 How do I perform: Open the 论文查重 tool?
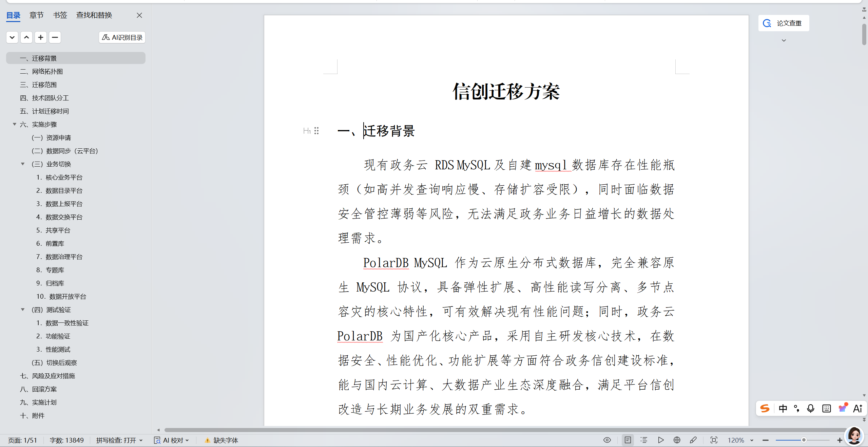click(x=784, y=23)
